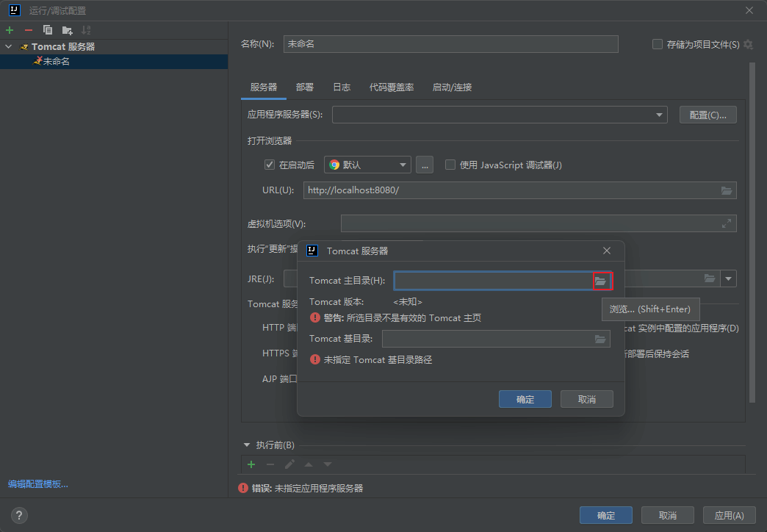Switch to the 启动/连接 tab
Viewport: 767px width, 532px height.
point(452,87)
